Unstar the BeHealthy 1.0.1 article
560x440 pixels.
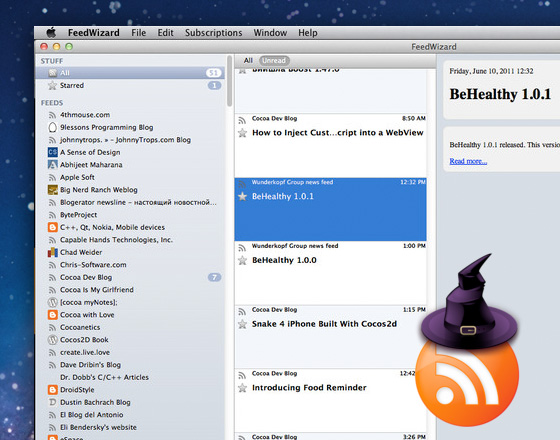(242, 196)
